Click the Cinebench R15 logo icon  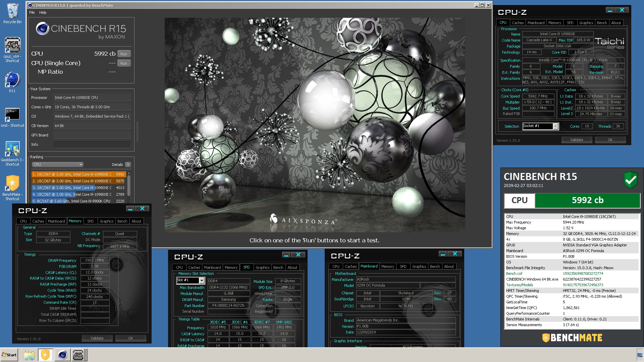[x=43, y=29]
